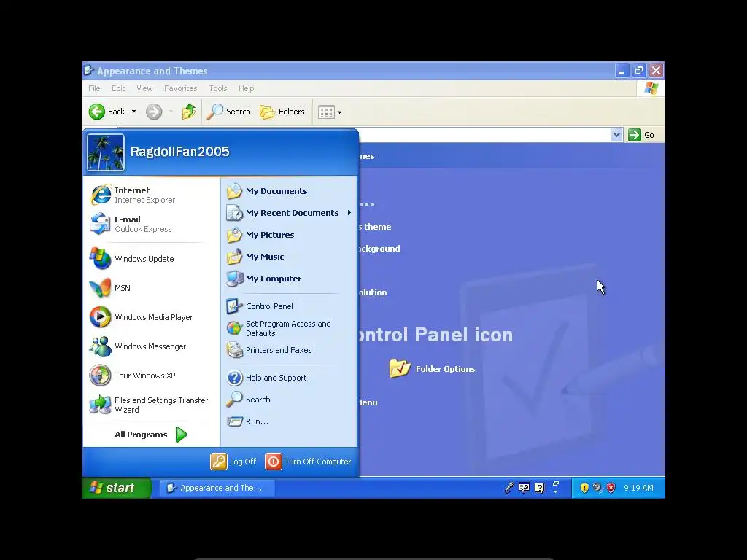Open the File menu

[94, 88]
